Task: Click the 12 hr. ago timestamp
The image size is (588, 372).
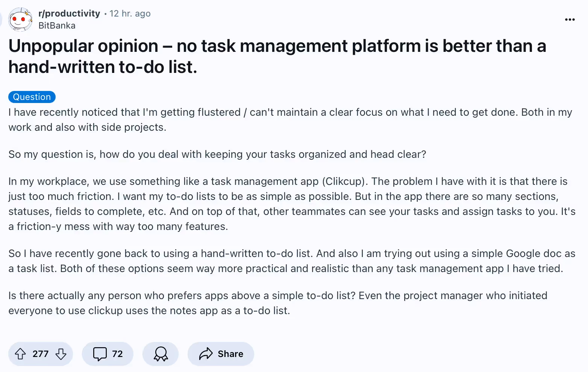Action: [x=130, y=13]
